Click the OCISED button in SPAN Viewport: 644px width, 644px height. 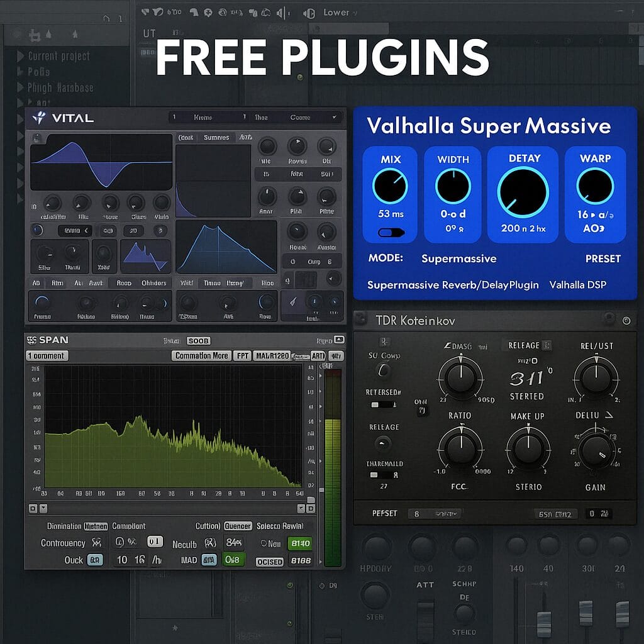[x=269, y=562]
